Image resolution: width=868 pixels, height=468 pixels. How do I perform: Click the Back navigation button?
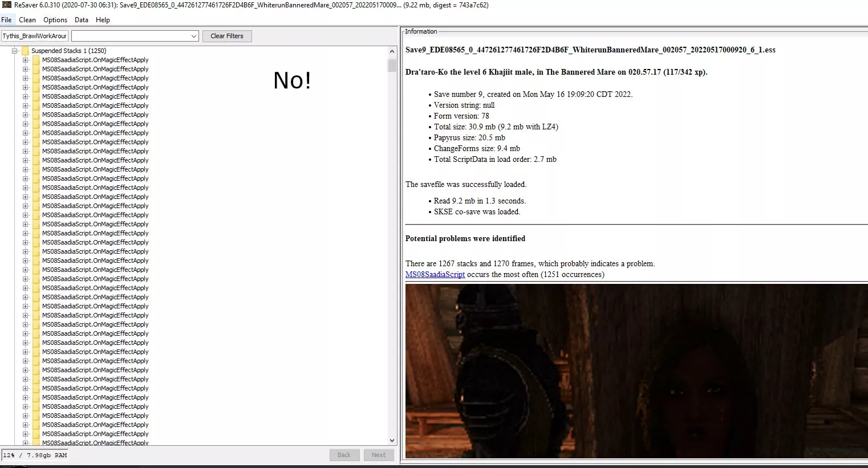click(344, 455)
